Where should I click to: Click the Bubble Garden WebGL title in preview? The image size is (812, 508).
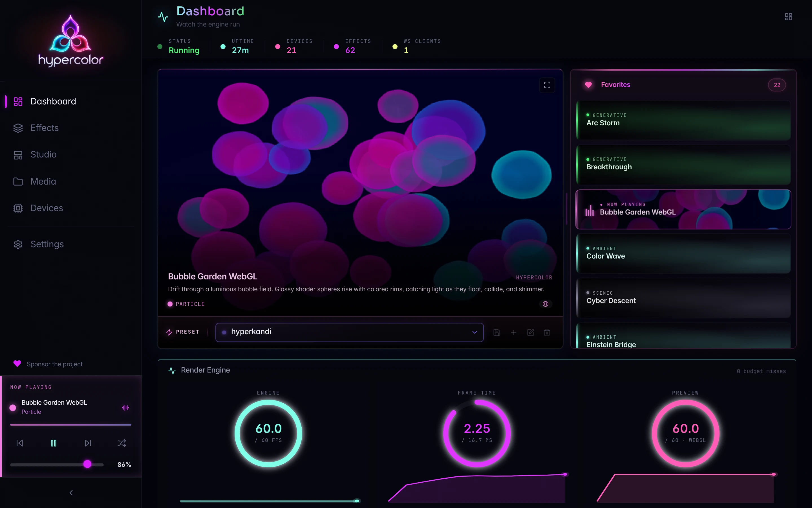coord(212,277)
